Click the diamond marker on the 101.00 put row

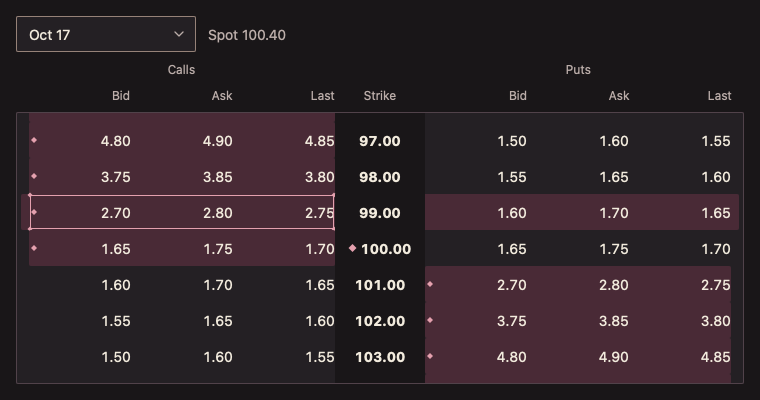coord(430,284)
